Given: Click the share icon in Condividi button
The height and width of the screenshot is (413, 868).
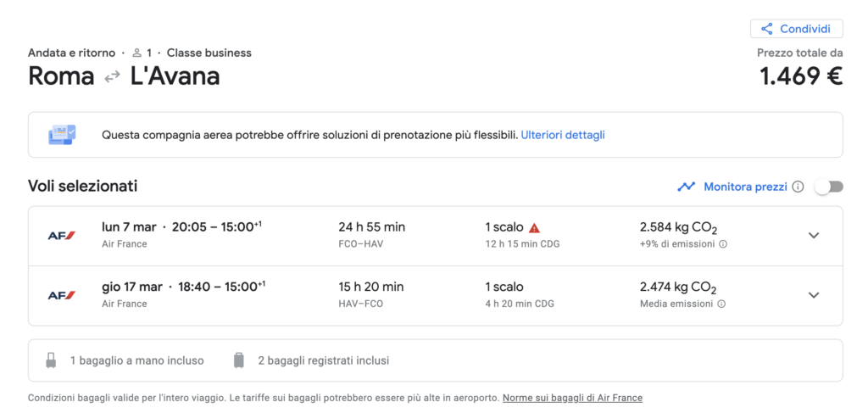Looking at the screenshot, I should [x=766, y=29].
